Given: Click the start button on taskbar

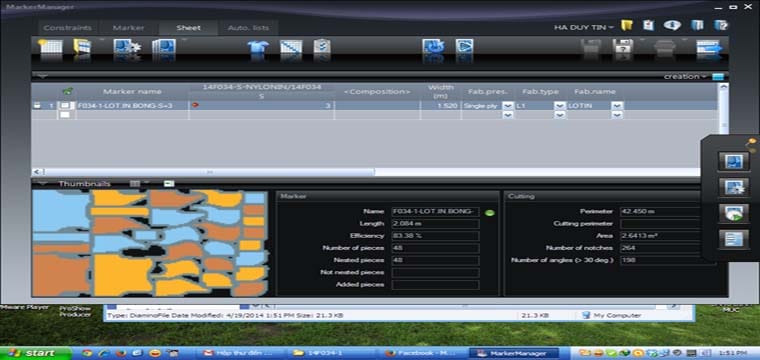Looking at the screenshot, I should coord(35,353).
